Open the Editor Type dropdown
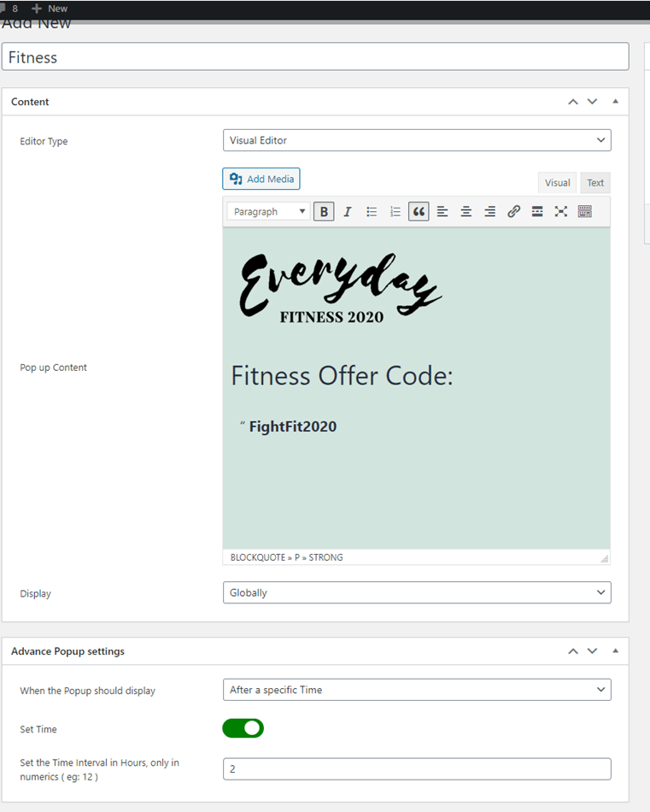The width and height of the screenshot is (650, 812). coord(417,140)
